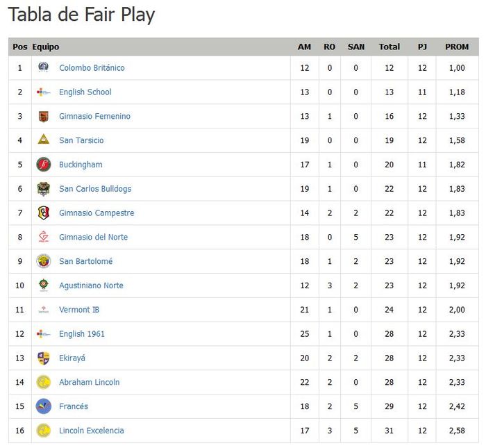
Task: Click the Colombo Británico team crest
Action: point(44,67)
